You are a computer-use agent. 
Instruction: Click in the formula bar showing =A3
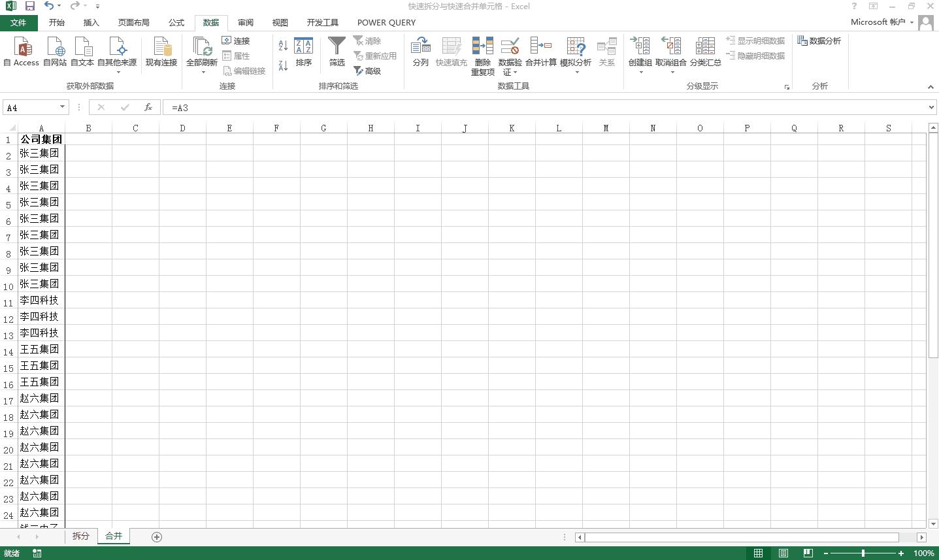tap(544, 107)
